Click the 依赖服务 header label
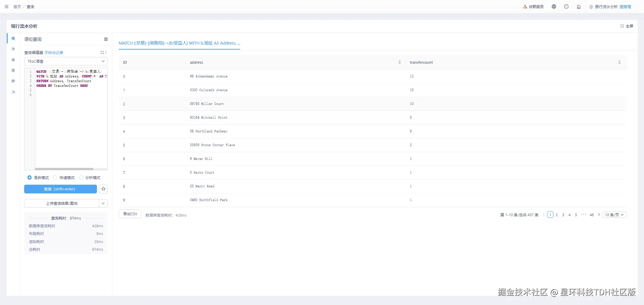The width and height of the screenshot is (644, 305). click(x=536, y=7)
